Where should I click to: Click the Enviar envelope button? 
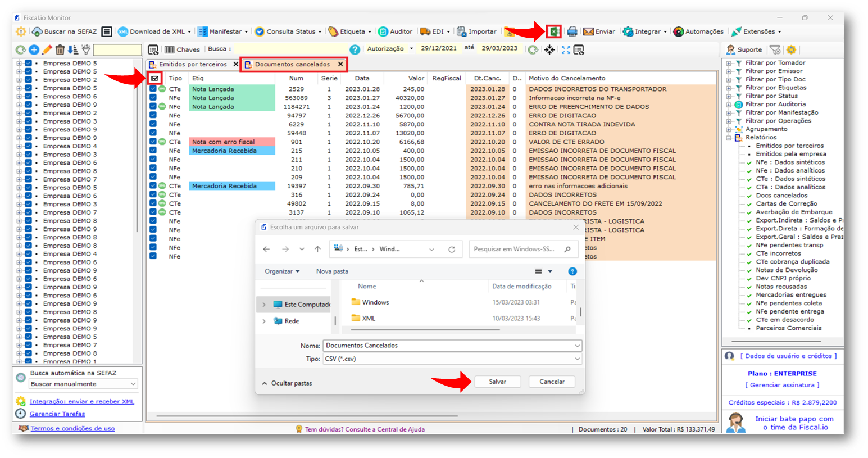(x=599, y=31)
